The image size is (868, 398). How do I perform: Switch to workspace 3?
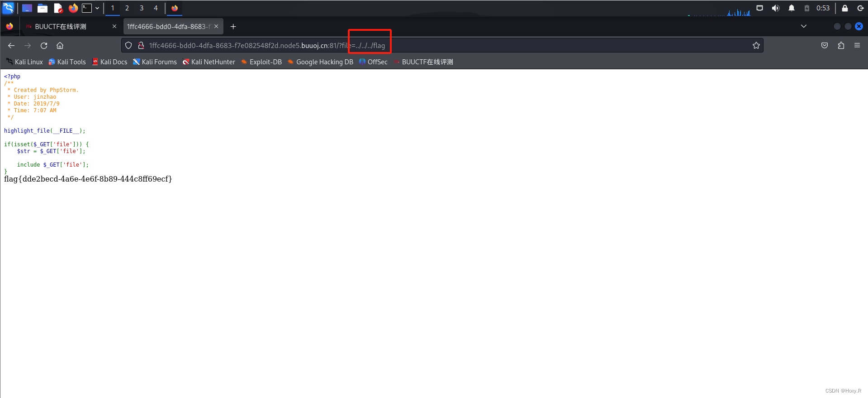click(x=142, y=8)
